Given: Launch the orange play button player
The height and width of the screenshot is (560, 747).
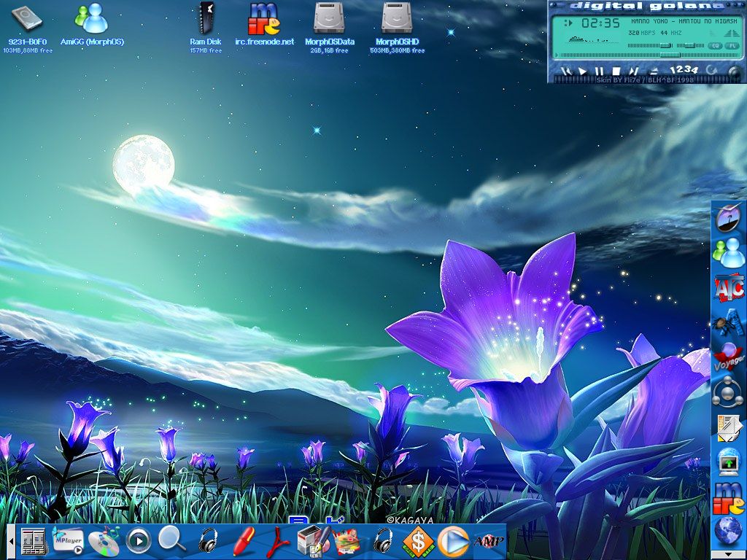Looking at the screenshot, I should (453, 542).
